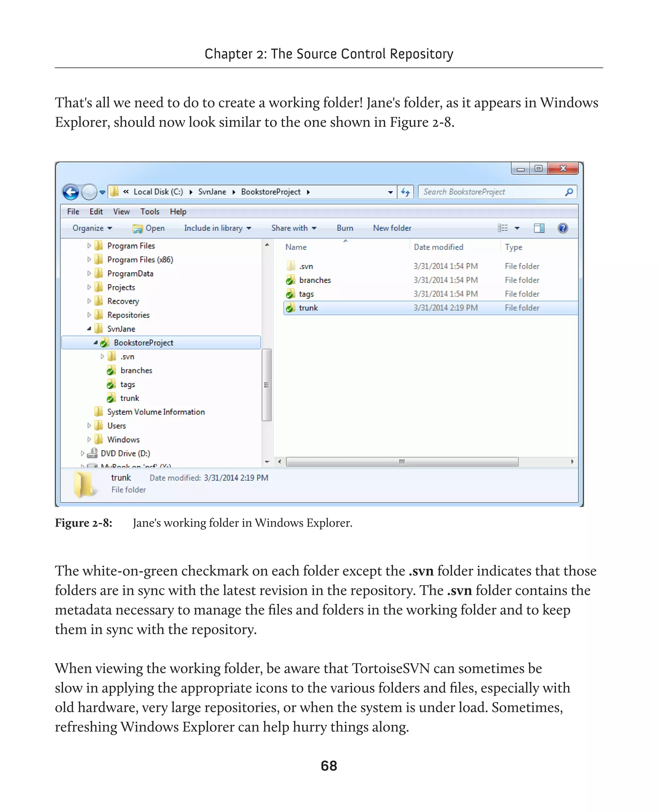Select Repositories folder in the tree
The image size is (658, 812).
pyautogui.click(x=128, y=315)
